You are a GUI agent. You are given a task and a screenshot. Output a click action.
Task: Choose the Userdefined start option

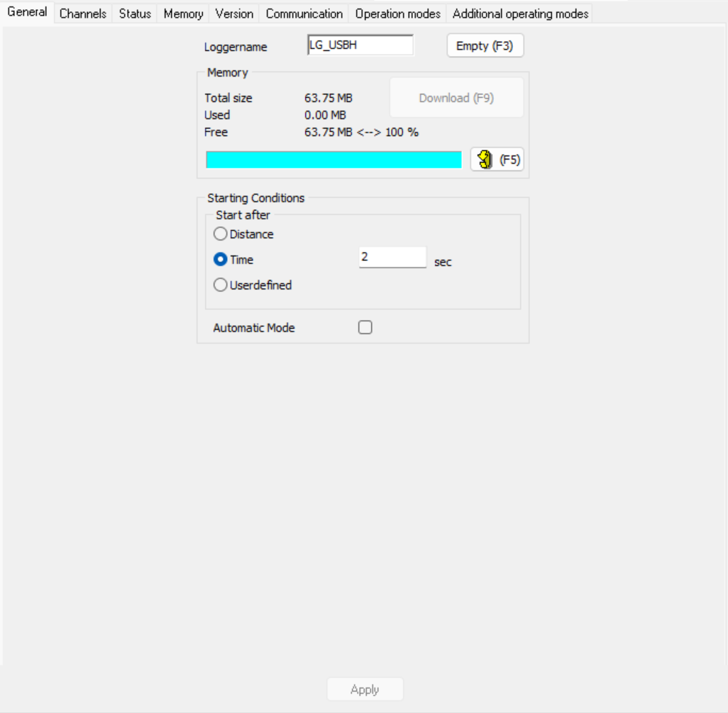[221, 285]
